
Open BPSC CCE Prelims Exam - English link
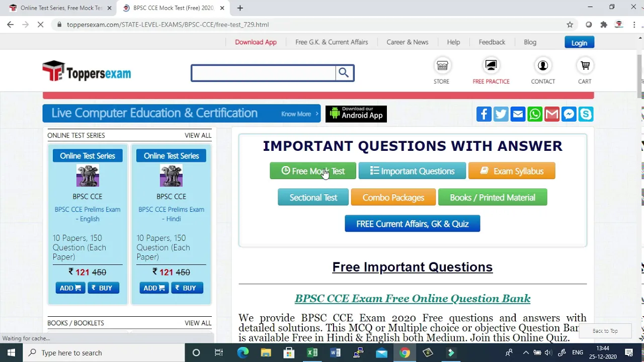click(88, 214)
